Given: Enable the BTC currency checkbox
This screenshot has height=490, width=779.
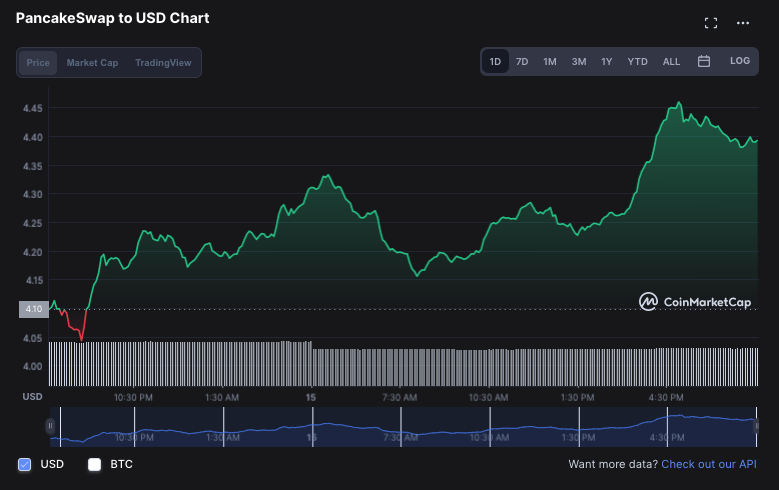Looking at the screenshot, I should 94,464.
